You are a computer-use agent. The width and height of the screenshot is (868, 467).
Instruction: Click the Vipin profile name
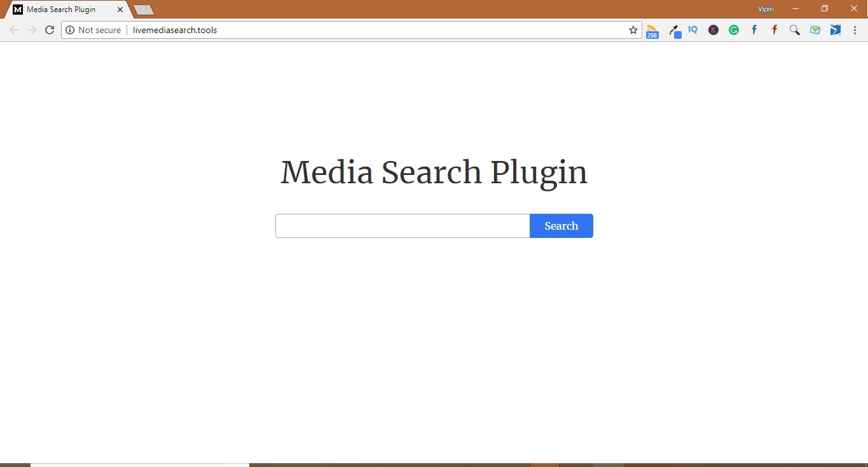(x=765, y=8)
